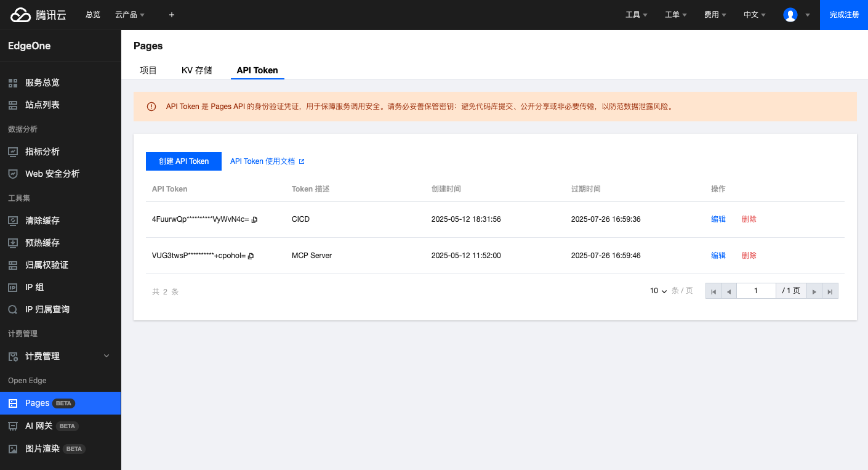Open the 云产品 dropdown
The image size is (868, 470).
[x=130, y=15]
